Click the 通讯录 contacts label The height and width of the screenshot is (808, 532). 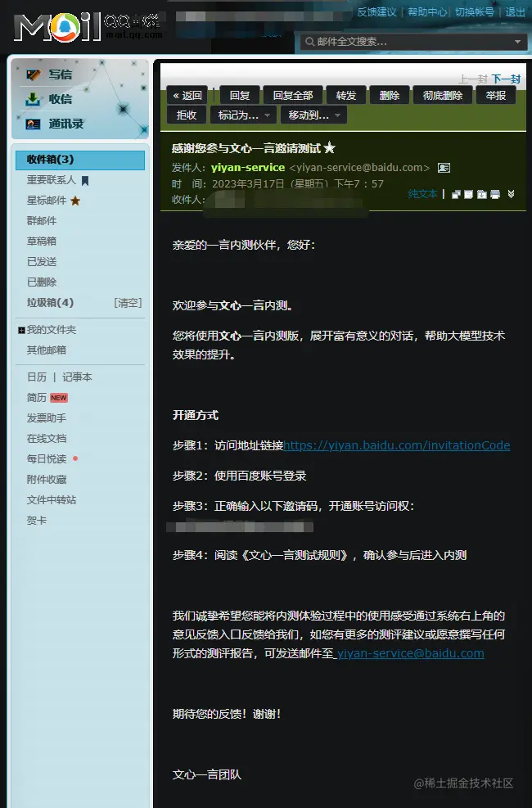pyautogui.click(x=66, y=124)
